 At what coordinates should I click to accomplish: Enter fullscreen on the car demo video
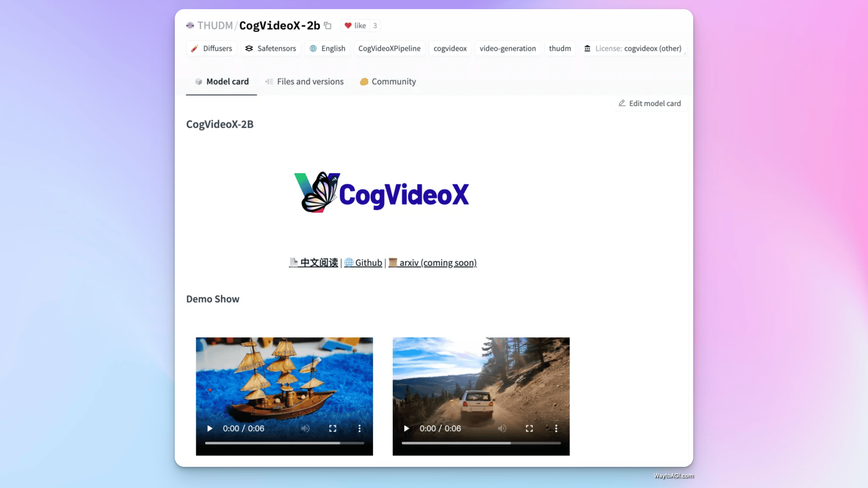coord(529,428)
